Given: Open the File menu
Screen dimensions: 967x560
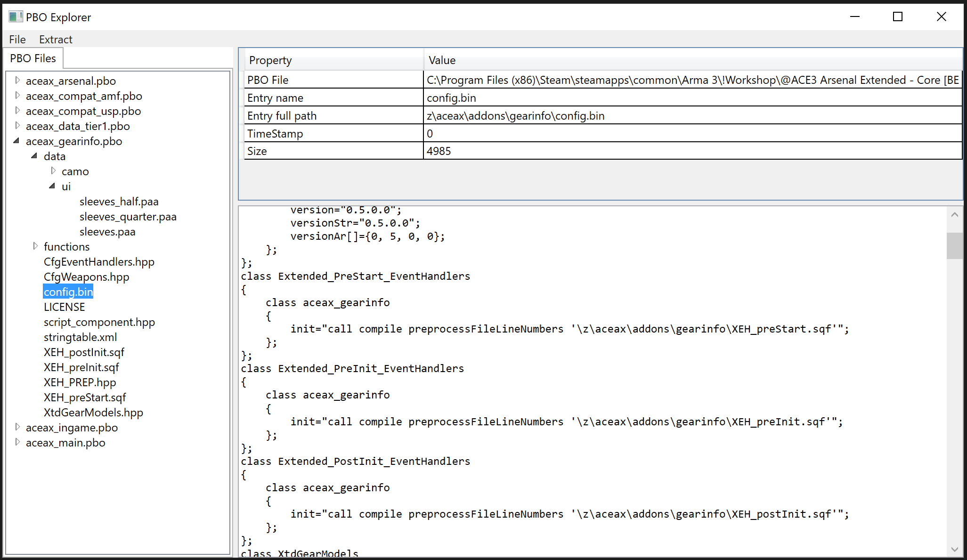Looking at the screenshot, I should pos(17,40).
